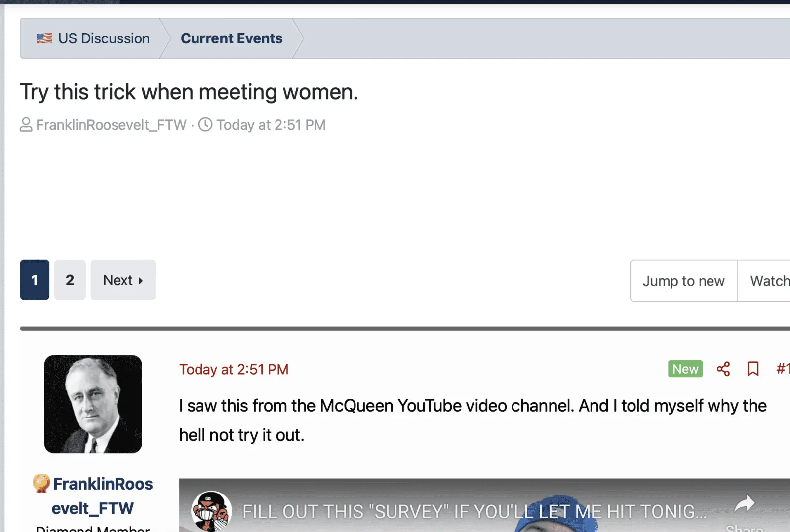790x532 pixels.
Task: Click the Jump to new button
Action: pos(684,281)
